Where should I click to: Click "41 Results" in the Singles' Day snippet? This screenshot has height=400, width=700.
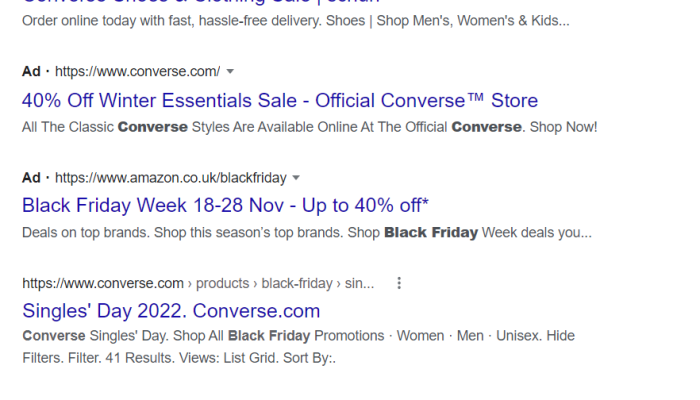[x=140, y=358]
